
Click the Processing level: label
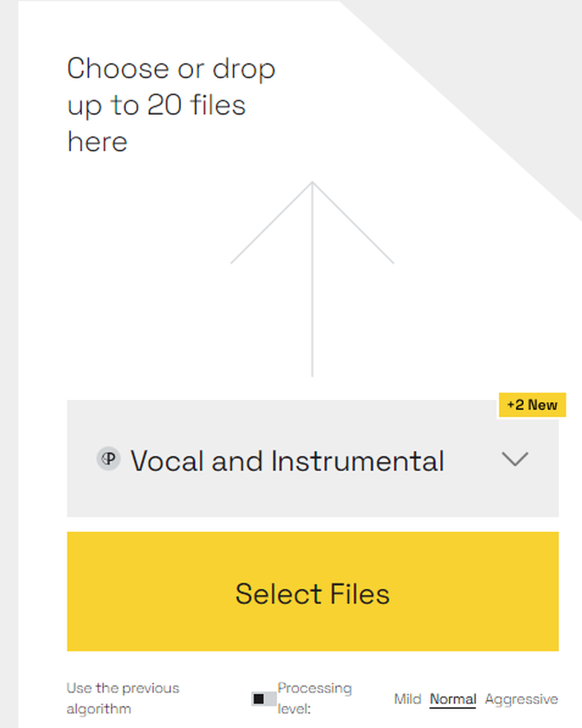[x=314, y=698]
